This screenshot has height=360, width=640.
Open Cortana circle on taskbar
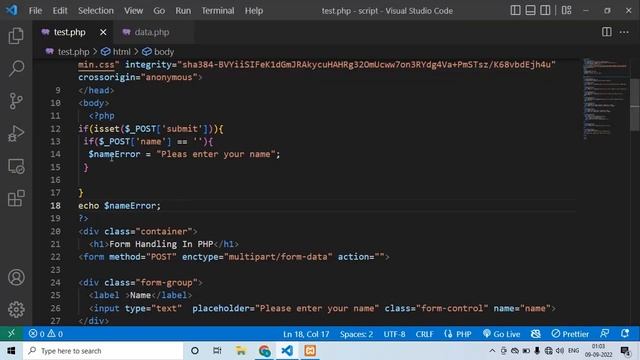click(195, 351)
